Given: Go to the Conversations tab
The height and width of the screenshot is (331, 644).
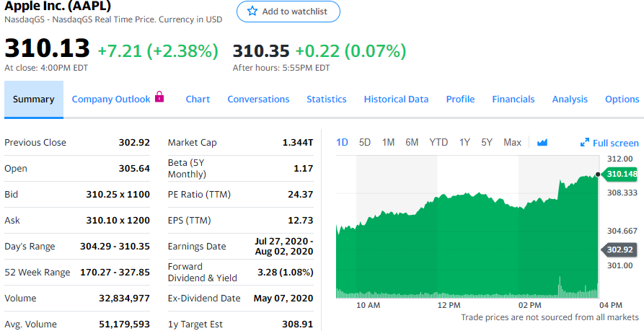Looking at the screenshot, I should tap(258, 100).
